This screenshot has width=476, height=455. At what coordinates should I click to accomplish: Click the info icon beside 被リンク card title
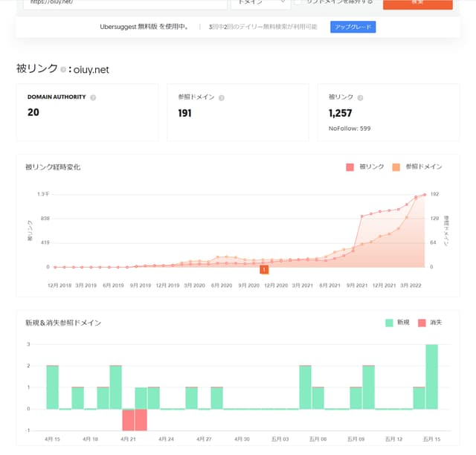tap(360, 97)
